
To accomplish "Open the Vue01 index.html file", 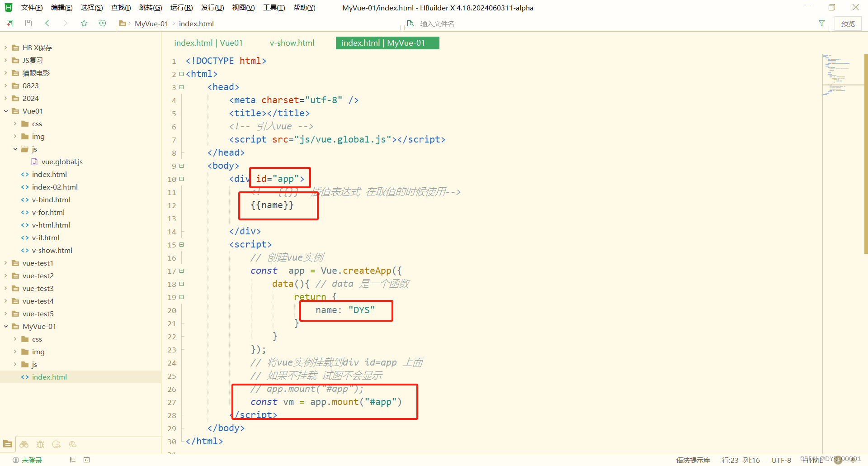I will tap(49, 174).
